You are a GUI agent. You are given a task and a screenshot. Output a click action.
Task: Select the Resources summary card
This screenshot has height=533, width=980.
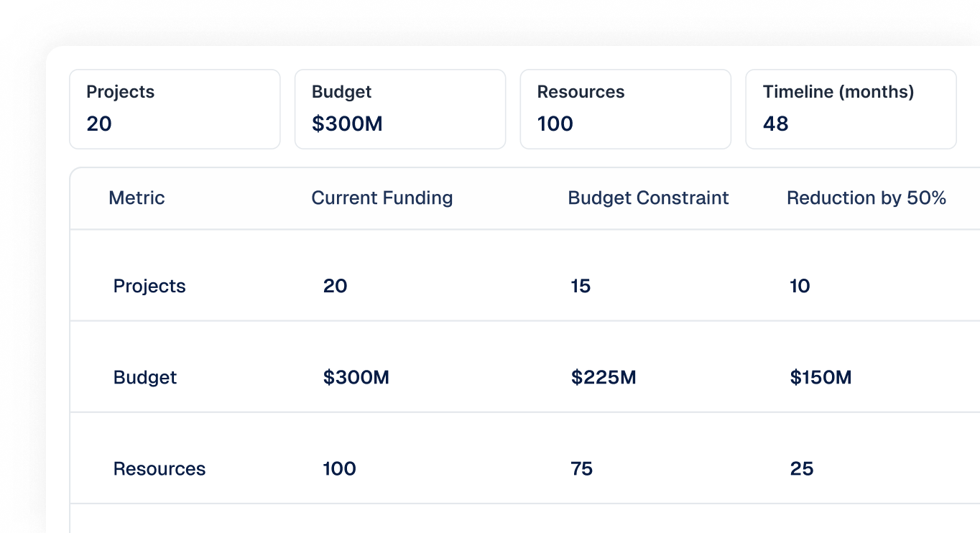(x=625, y=109)
